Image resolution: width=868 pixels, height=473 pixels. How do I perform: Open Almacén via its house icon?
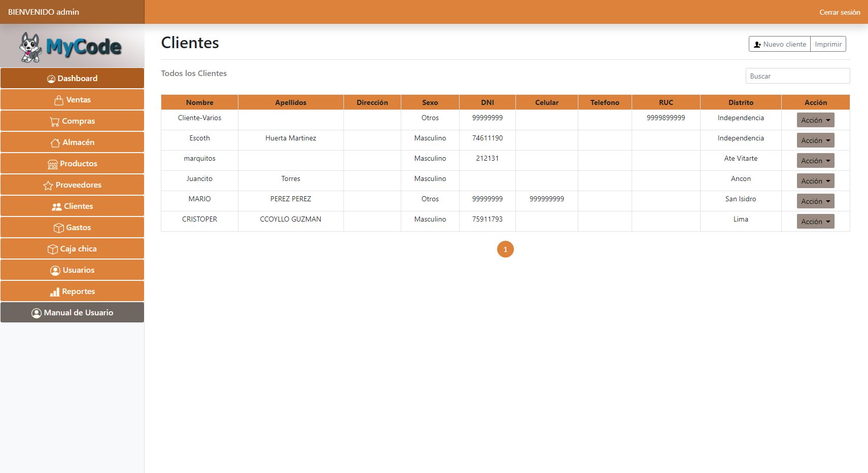tap(55, 143)
